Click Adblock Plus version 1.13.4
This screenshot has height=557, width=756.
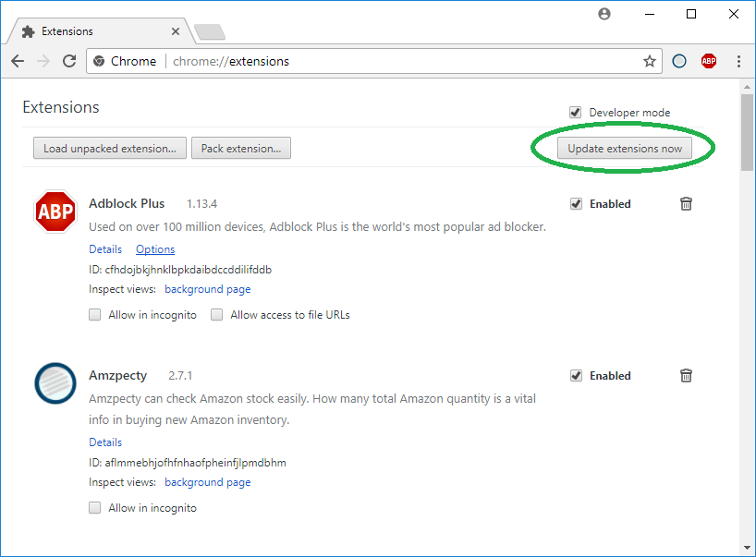coord(202,204)
